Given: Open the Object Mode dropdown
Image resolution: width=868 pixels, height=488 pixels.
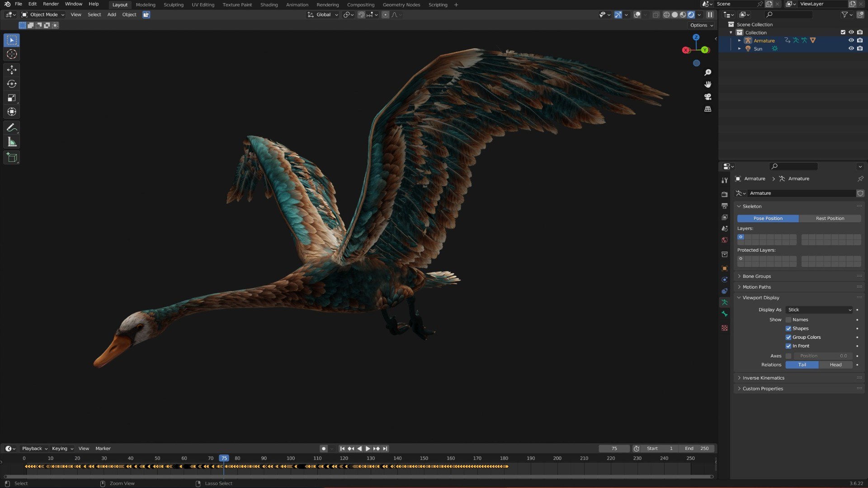Looking at the screenshot, I should (x=43, y=14).
